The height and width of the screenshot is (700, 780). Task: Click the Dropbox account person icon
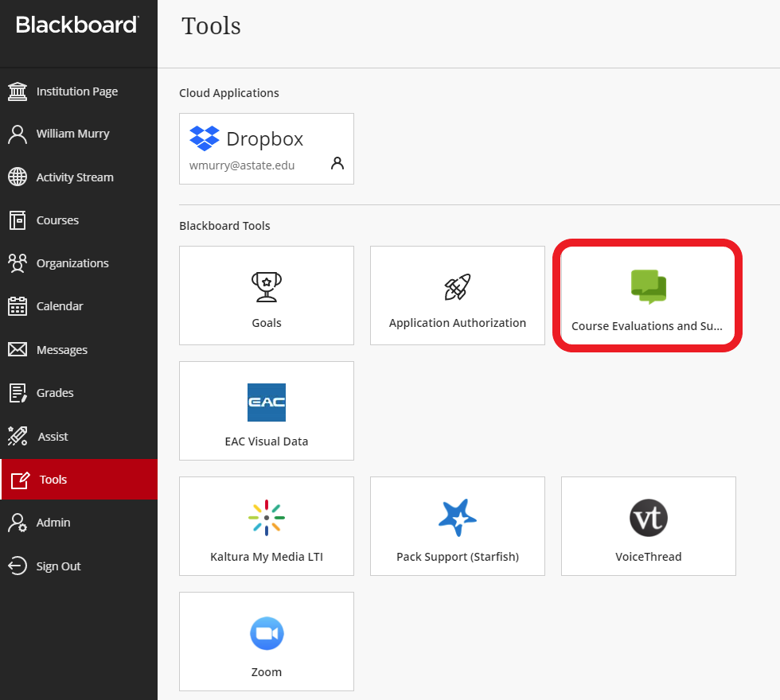tap(337, 163)
